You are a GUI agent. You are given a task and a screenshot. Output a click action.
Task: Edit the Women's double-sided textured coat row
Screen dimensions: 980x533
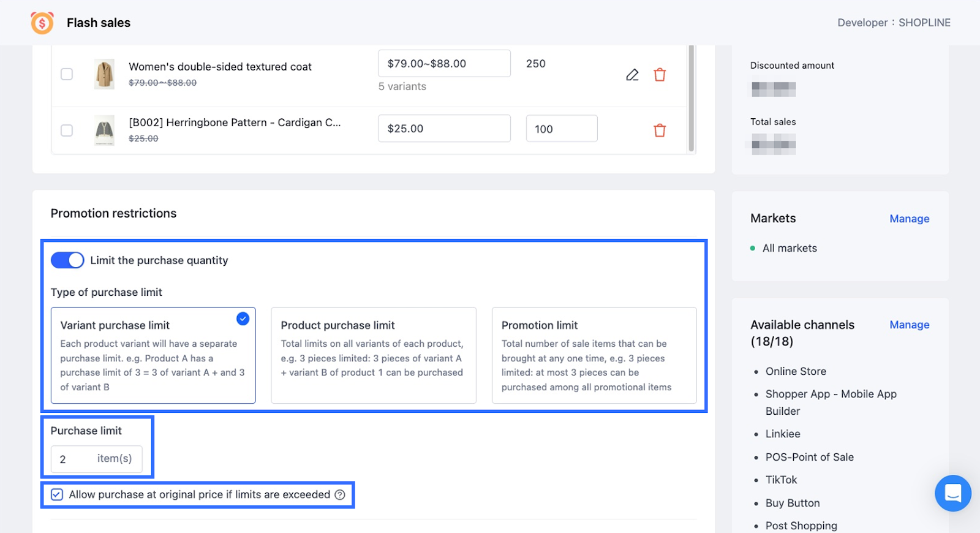point(632,75)
